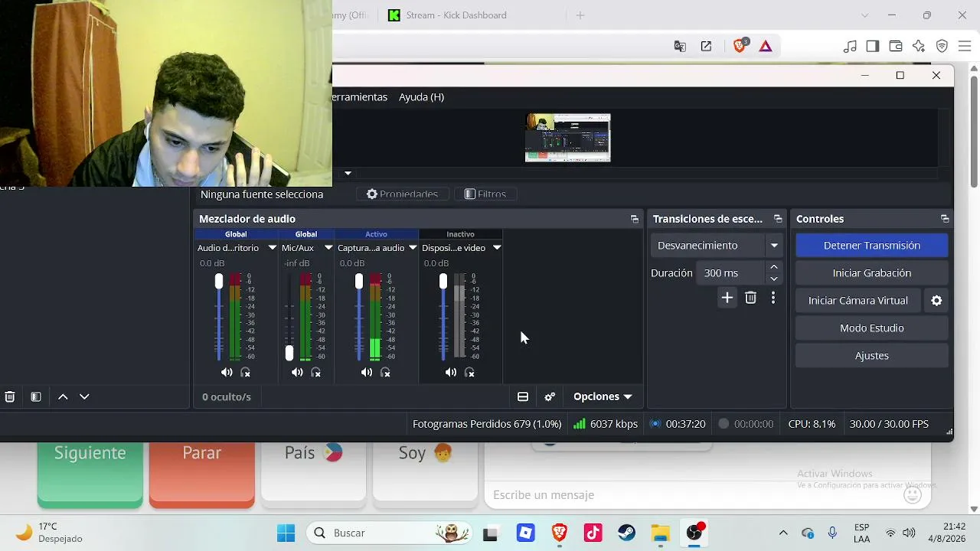Image resolution: width=980 pixels, height=551 pixels.
Task: Open Mic/Aux channel dropdown arrow
Action: tap(328, 248)
